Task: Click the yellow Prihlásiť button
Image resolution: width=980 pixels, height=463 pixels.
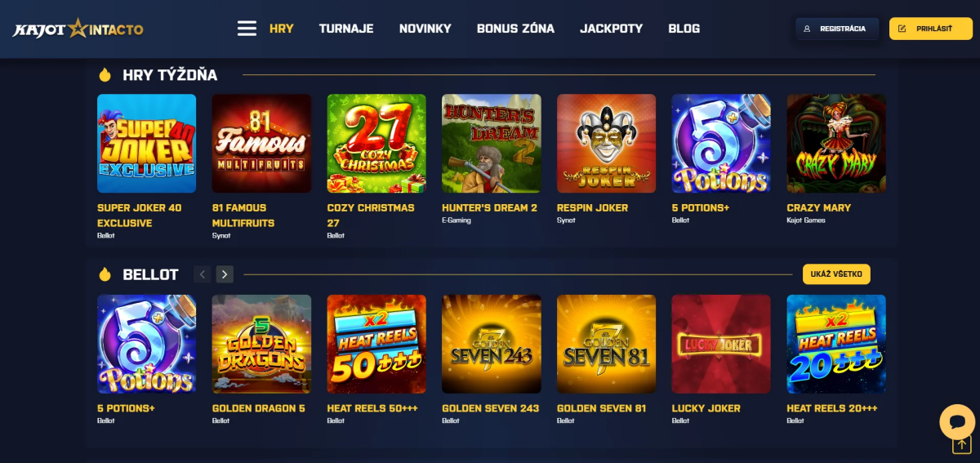Action: (930, 29)
